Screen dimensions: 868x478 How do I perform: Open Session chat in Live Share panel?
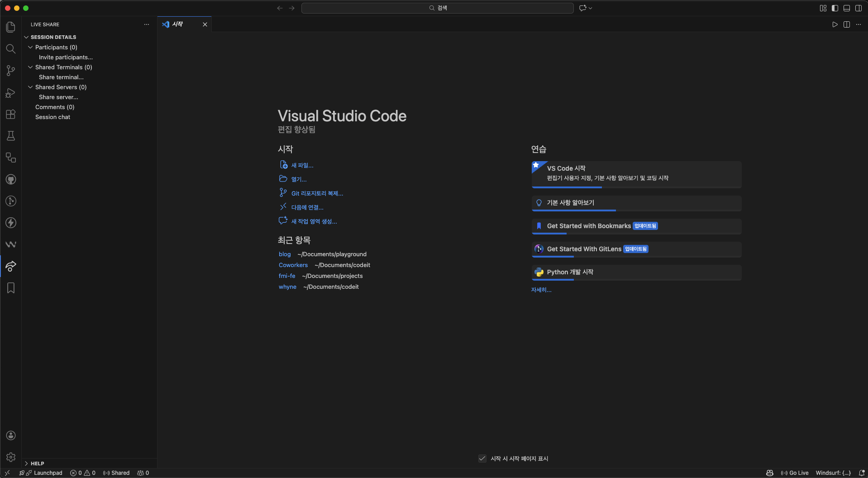[x=52, y=117]
